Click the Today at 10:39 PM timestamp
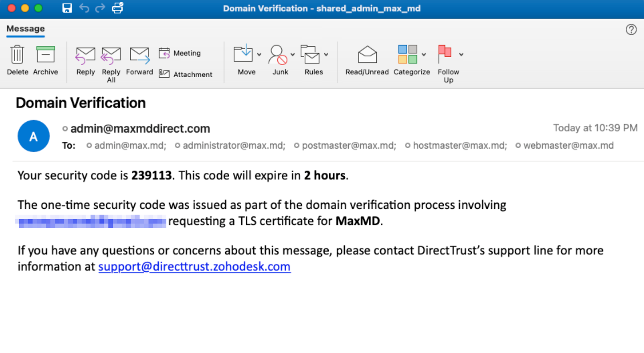Image resolution: width=644 pixels, height=353 pixels. [595, 128]
